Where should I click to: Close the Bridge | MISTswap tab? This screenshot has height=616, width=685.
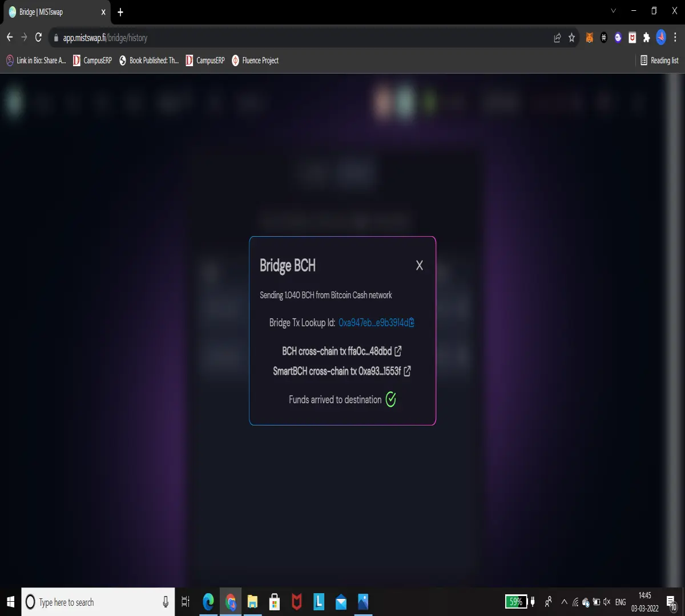pyautogui.click(x=103, y=12)
